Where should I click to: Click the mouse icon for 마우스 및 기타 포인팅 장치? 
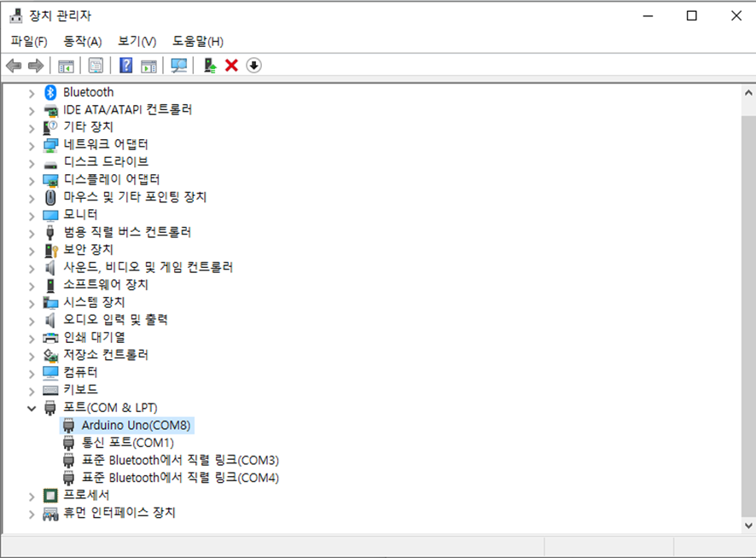tap(50, 197)
